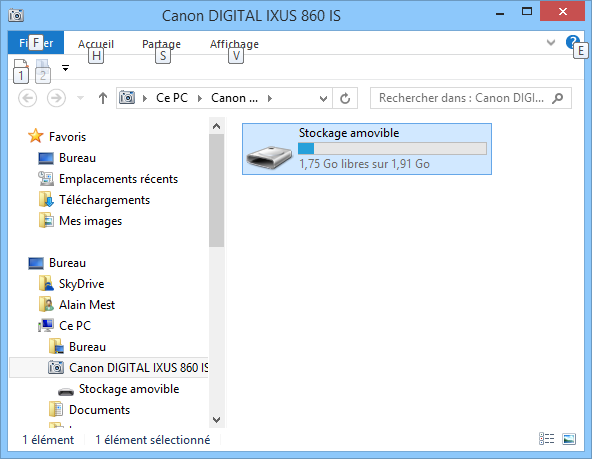Viewport: 592px width, 459px height.
Task: Click the storage capacity bar of Stockage amovible
Action: 392,148
